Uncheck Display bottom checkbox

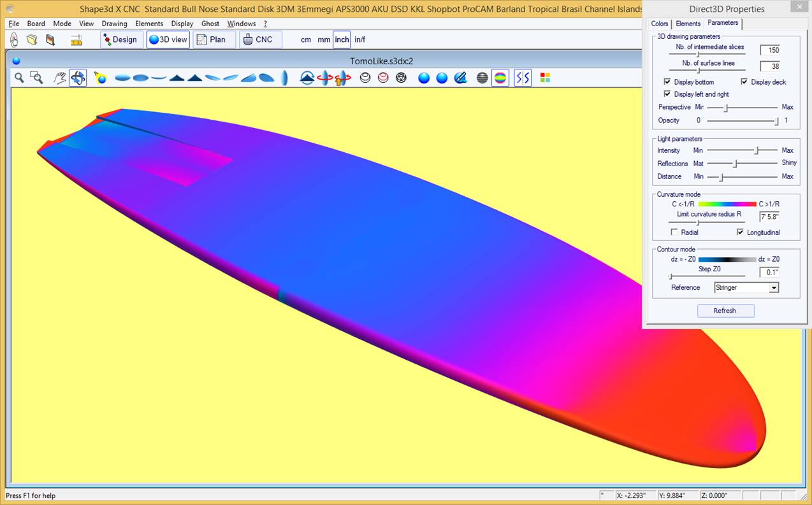tap(667, 82)
